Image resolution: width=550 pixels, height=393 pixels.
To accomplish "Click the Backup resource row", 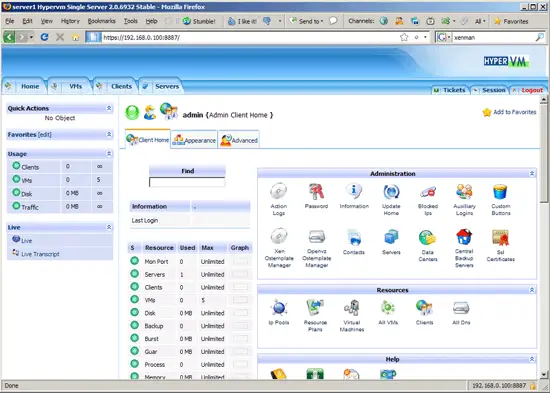I will (190, 326).
